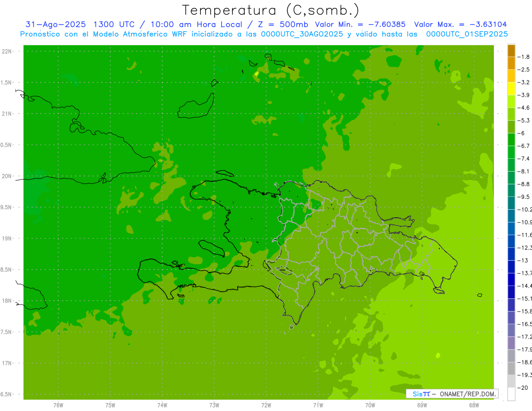Click the '69W' longitude axis label

422,405
